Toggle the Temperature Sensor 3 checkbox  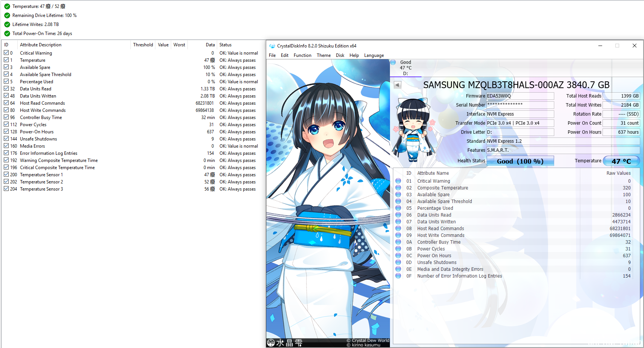pyautogui.click(x=6, y=189)
